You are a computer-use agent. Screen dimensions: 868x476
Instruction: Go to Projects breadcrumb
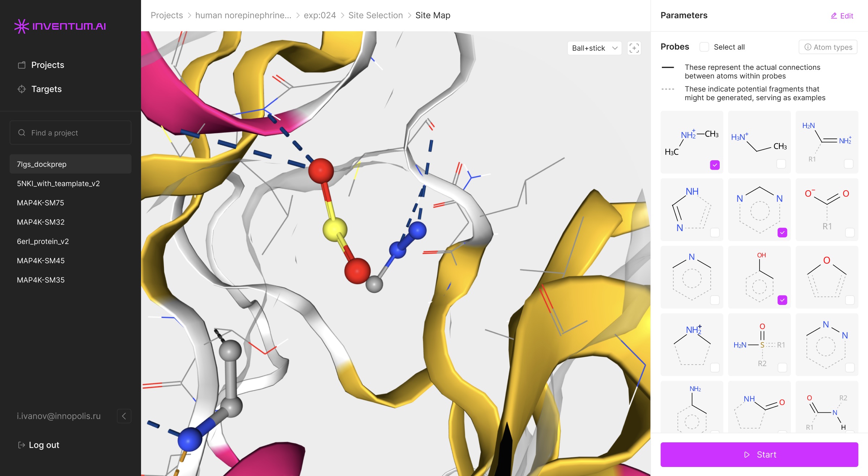[167, 15]
